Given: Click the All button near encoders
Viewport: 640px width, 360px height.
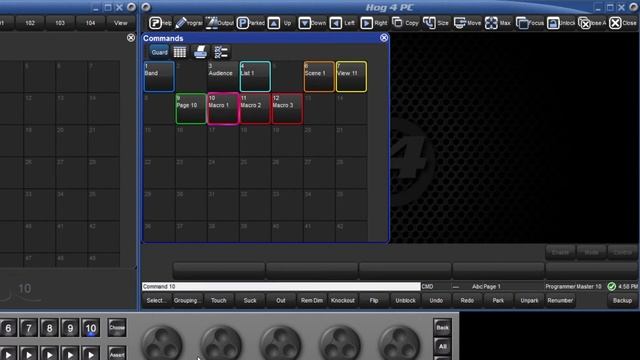Looking at the screenshot, I should 442,347.
